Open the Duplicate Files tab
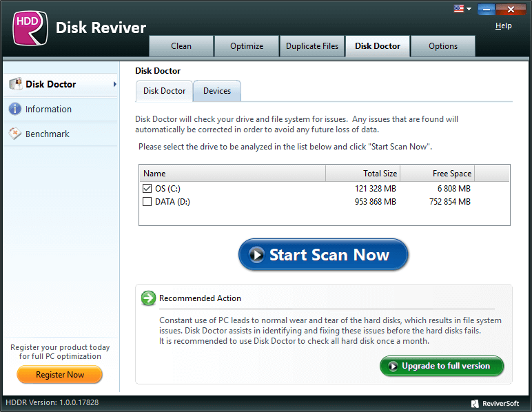 point(312,46)
